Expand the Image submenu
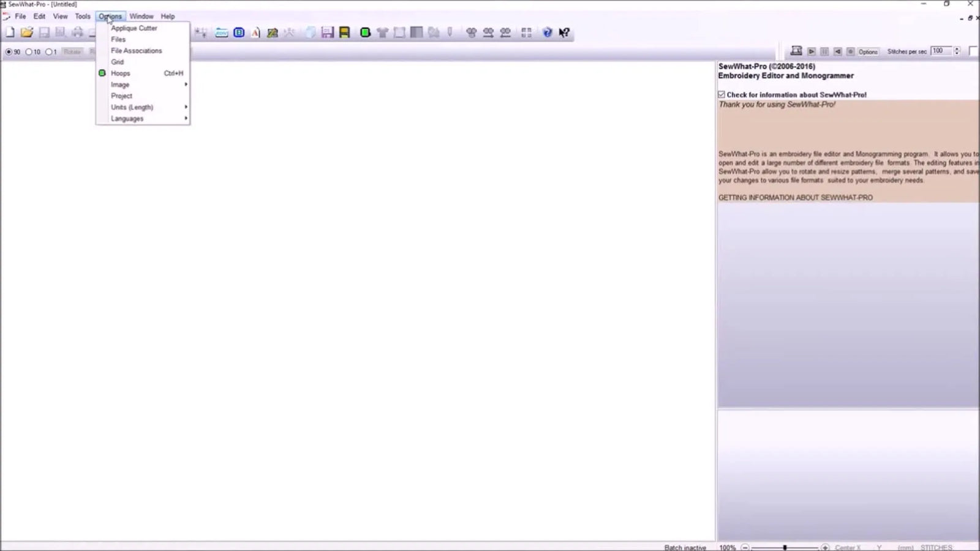This screenshot has height=551, width=980. tap(143, 84)
